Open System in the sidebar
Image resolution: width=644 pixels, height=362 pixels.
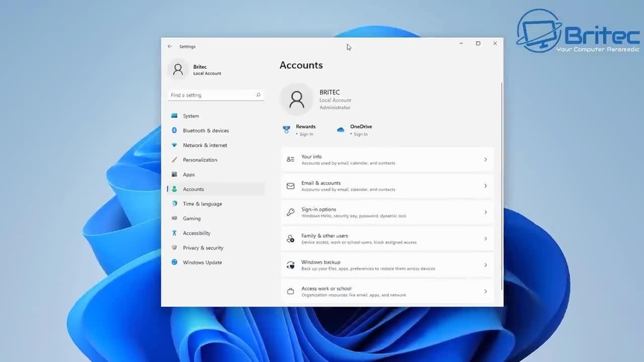191,116
